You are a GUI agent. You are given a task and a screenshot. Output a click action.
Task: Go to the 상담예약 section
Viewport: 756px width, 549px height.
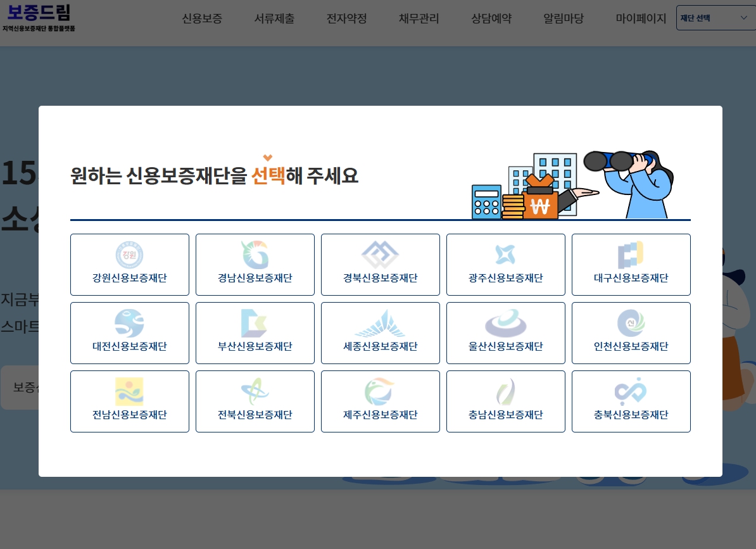coord(491,18)
